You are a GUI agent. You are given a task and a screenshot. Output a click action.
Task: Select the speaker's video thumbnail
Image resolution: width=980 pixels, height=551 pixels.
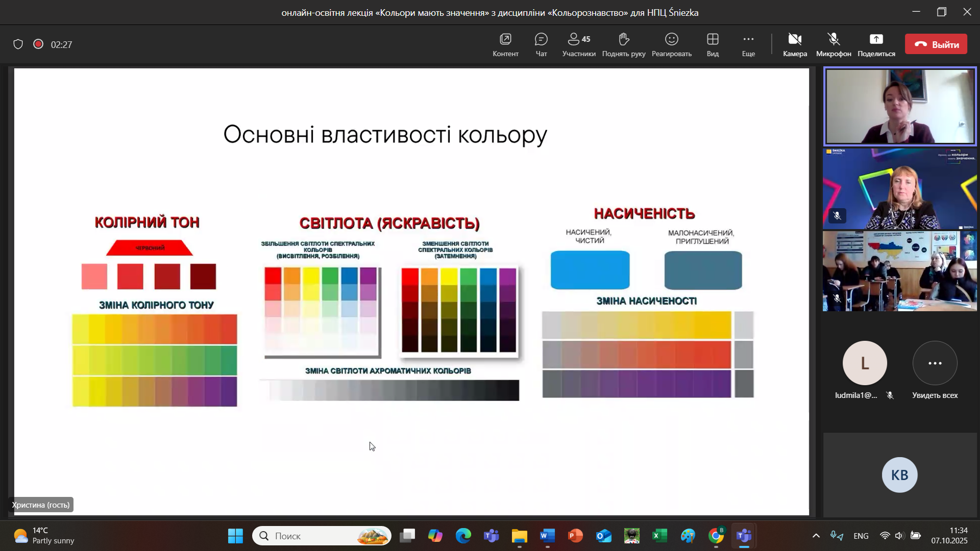(900, 106)
